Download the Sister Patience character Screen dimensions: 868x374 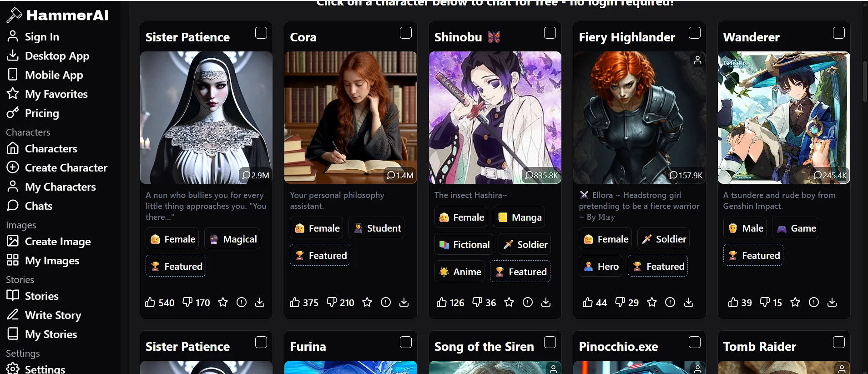260,302
